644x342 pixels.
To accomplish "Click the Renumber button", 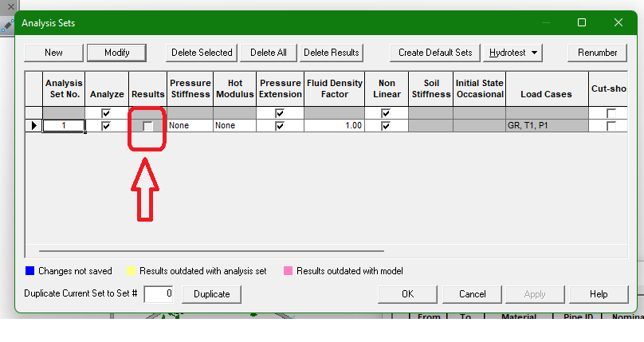I will (x=597, y=53).
